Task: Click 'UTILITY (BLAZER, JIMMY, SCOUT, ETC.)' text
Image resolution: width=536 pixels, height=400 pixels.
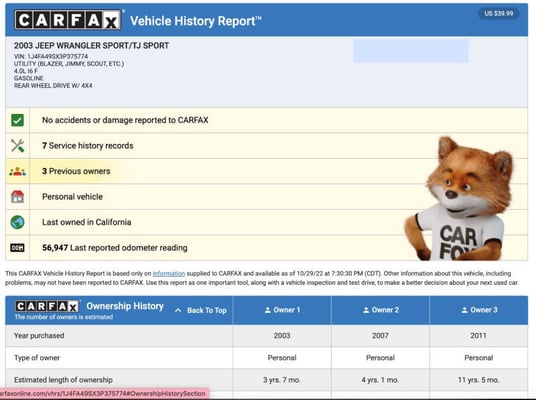Action: [x=69, y=64]
